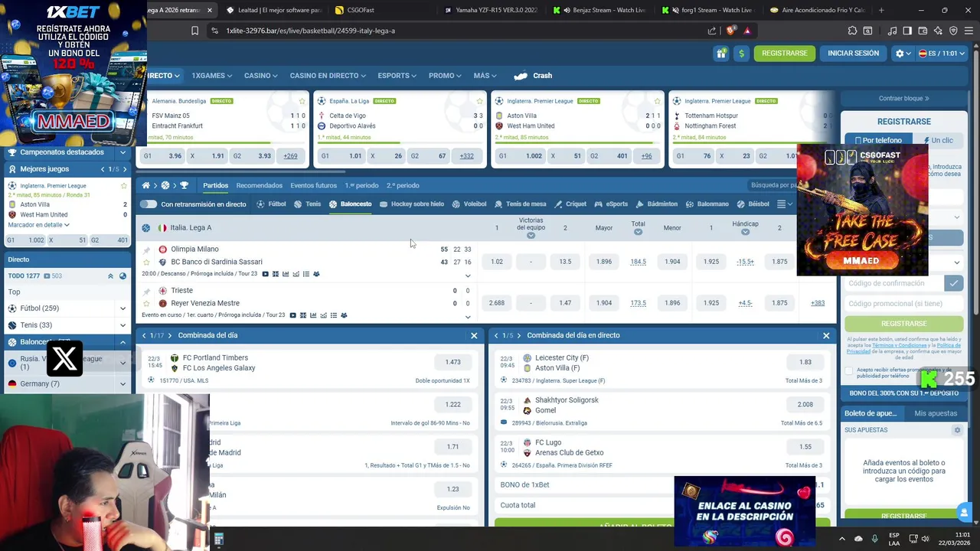Star the Premier League game in Mejores juegos
The width and height of the screenshot is (980, 551).
point(123,186)
